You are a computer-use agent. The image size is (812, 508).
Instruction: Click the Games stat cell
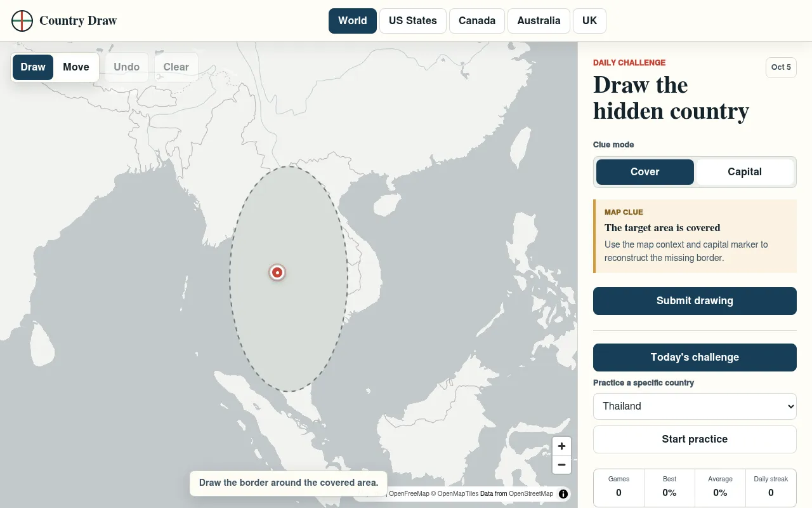619,487
